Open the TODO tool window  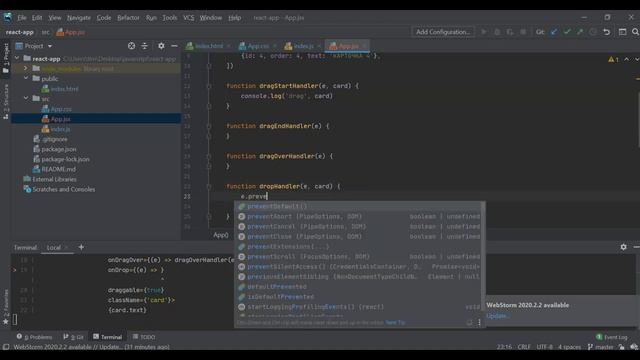coord(144,337)
